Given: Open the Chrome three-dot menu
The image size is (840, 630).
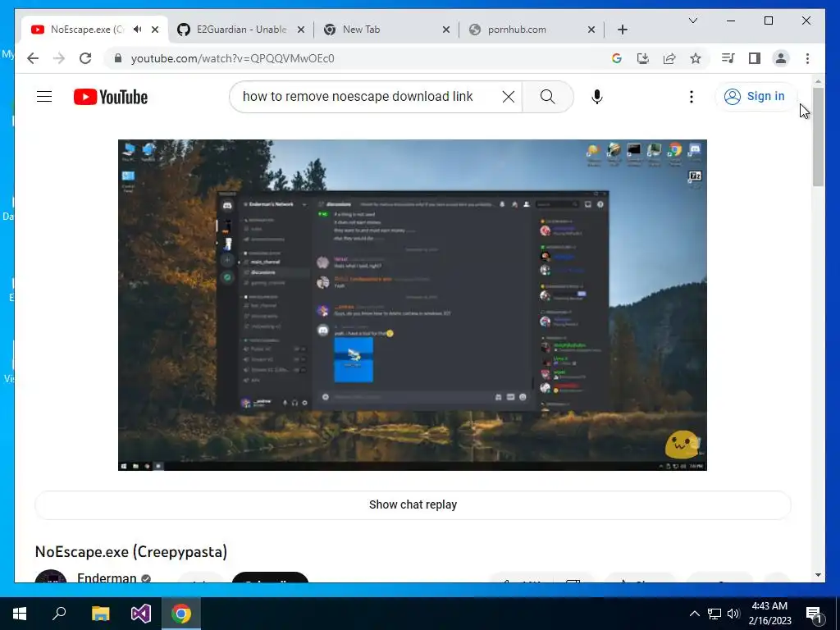Looking at the screenshot, I should (x=807, y=58).
